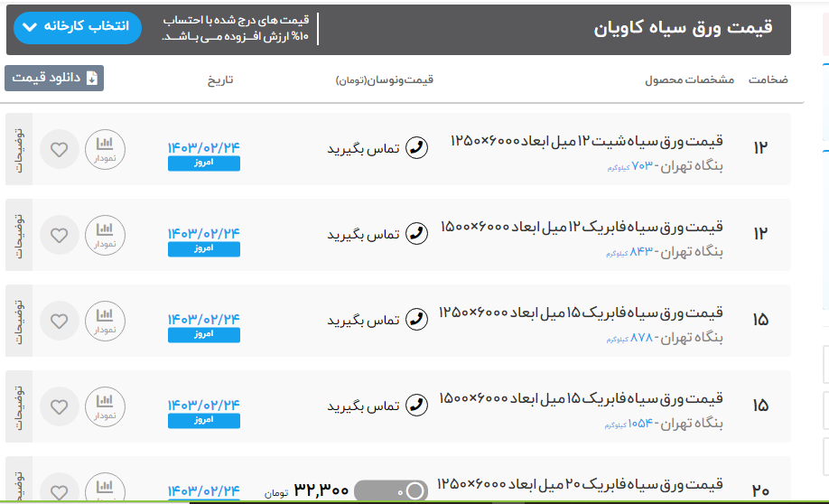829x504 pixels.
Task: Open 12mm sheet 1250×6000 product link
Action: coord(586,141)
